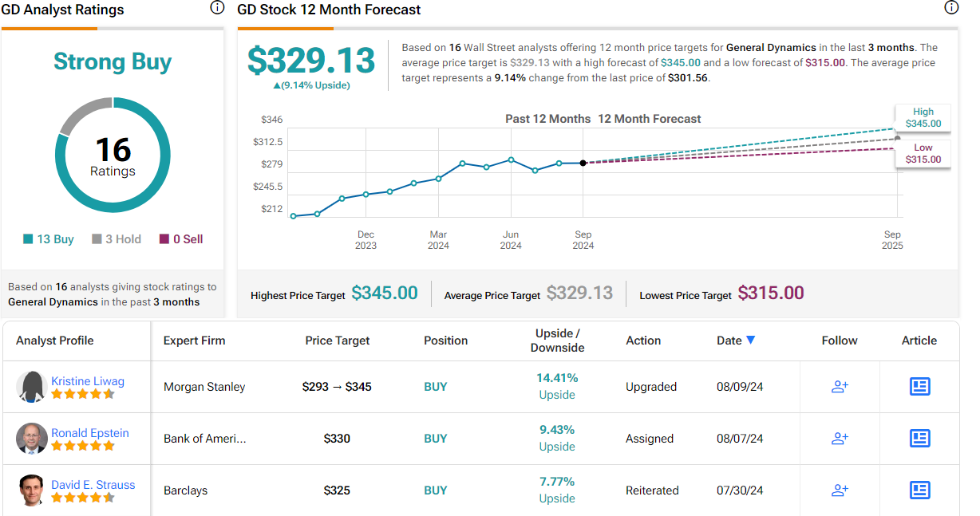Follow analyst Ronald Epstein
This screenshot has width=980, height=516.
pos(840,439)
